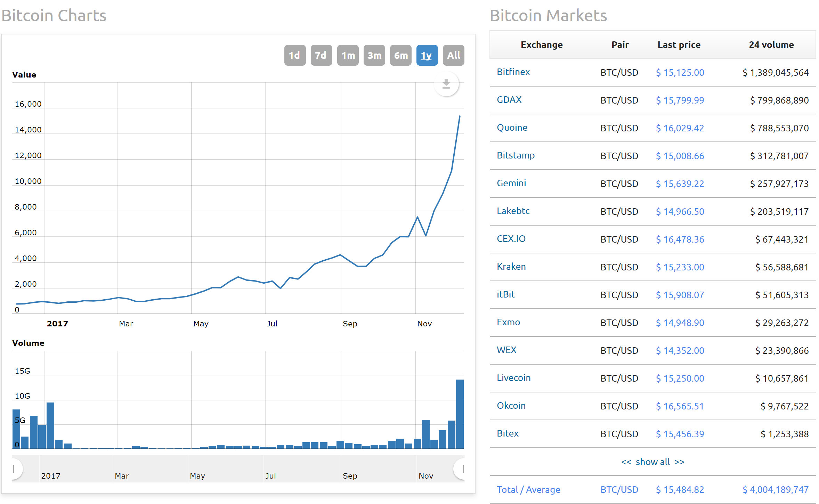This screenshot has width=819, height=504.
Task: Click the Bitcoin Markets heading
Action: tap(548, 16)
